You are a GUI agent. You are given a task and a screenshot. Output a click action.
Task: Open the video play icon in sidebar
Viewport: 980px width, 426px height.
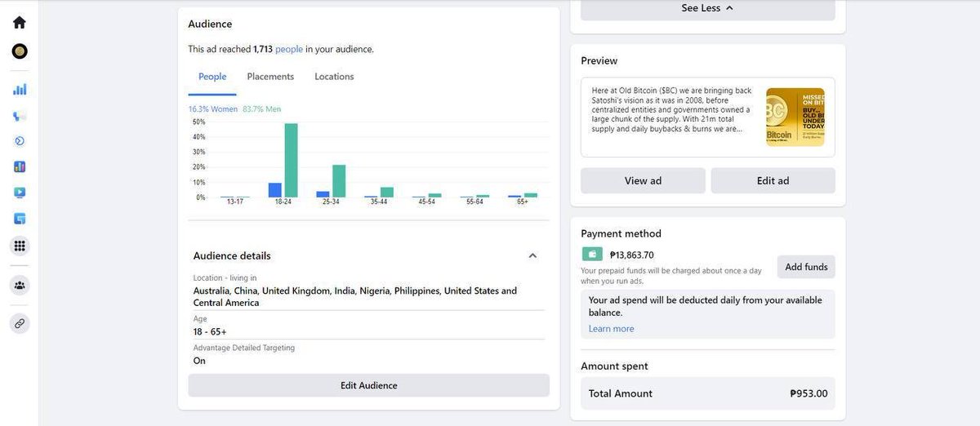[x=20, y=193]
